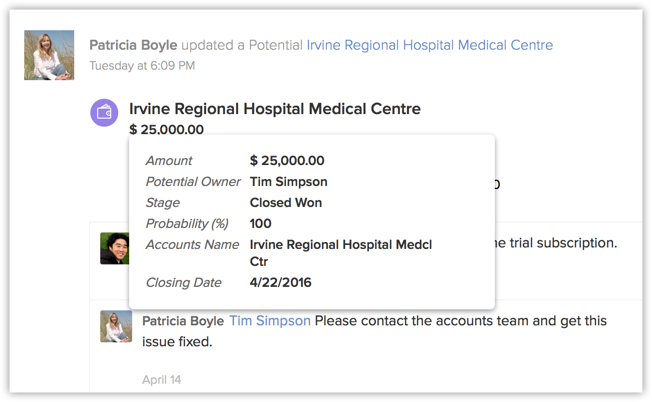Click the Closed Won stage value

pyautogui.click(x=286, y=202)
